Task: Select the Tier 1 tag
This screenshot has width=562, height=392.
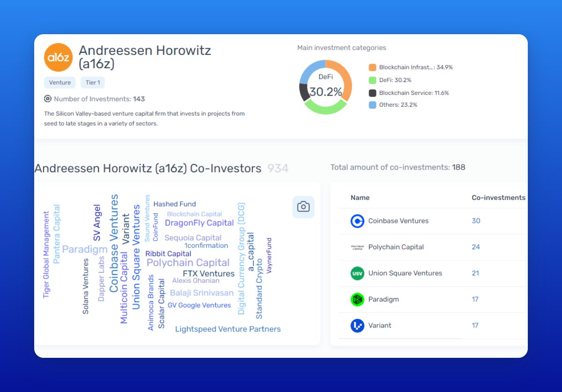Action: (93, 82)
